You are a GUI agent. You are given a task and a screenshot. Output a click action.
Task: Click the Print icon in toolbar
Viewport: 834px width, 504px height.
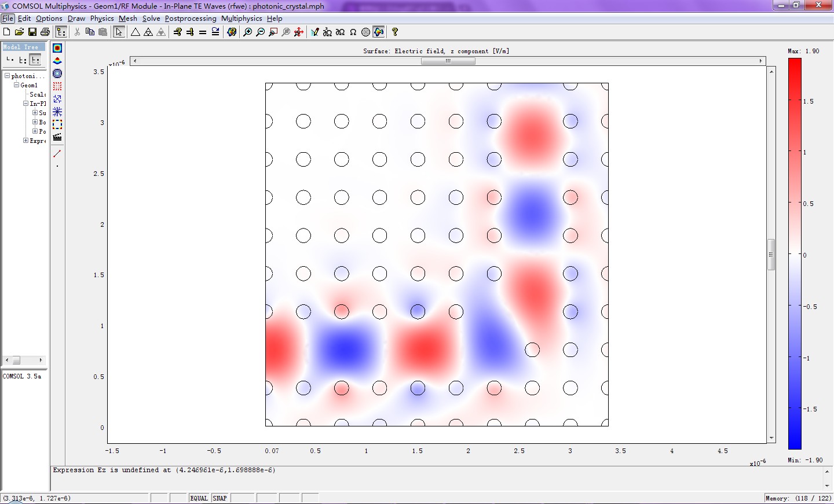(x=45, y=32)
